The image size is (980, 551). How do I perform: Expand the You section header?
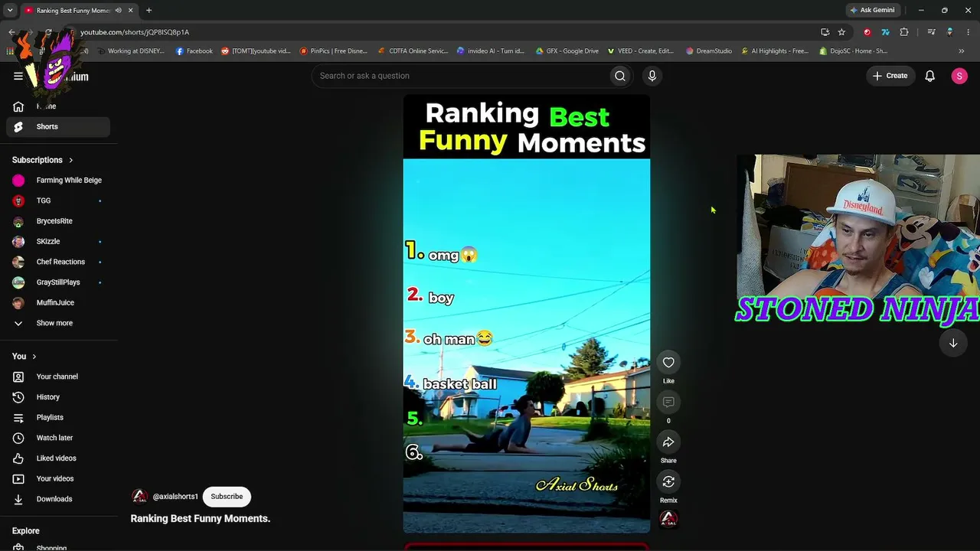click(24, 357)
